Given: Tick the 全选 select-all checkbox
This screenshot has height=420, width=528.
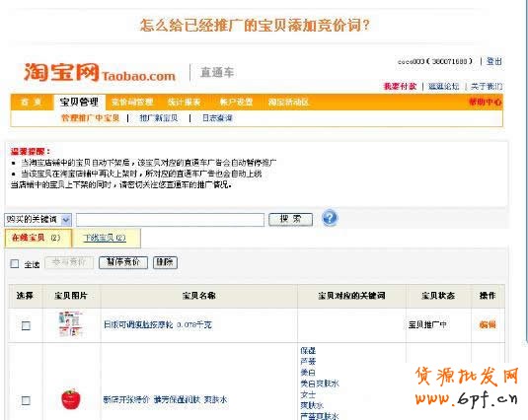Looking at the screenshot, I should point(15,263).
